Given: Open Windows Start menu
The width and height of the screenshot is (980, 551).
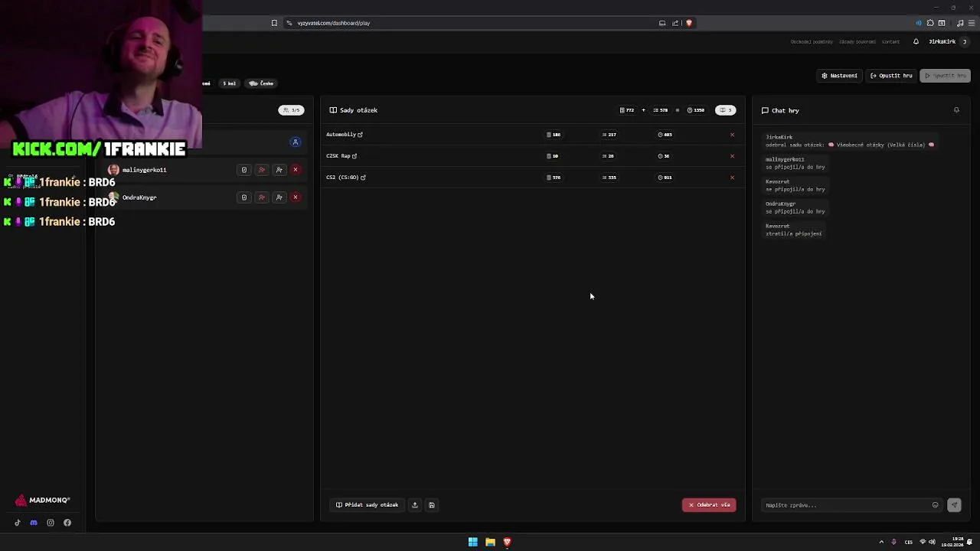Looking at the screenshot, I should pos(473,542).
